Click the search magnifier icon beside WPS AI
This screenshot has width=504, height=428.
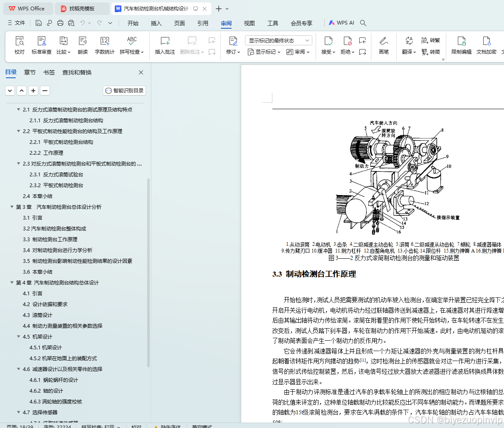pyautogui.click(x=363, y=23)
